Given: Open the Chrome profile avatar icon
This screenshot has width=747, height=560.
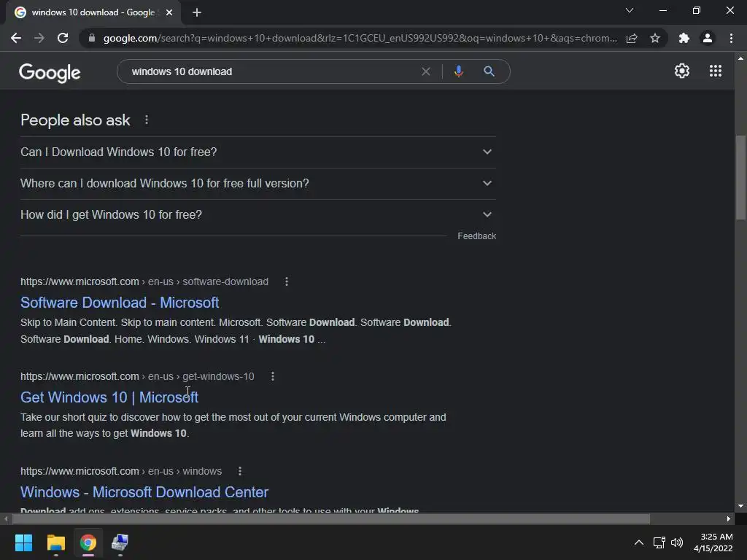Looking at the screenshot, I should coord(708,38).
